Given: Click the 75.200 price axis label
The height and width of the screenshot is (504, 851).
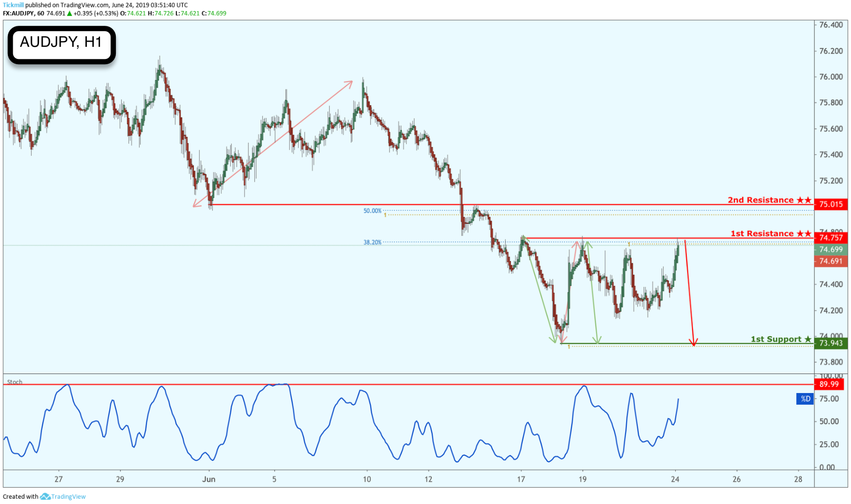Looking at the screenshot, I should [831, 181].
